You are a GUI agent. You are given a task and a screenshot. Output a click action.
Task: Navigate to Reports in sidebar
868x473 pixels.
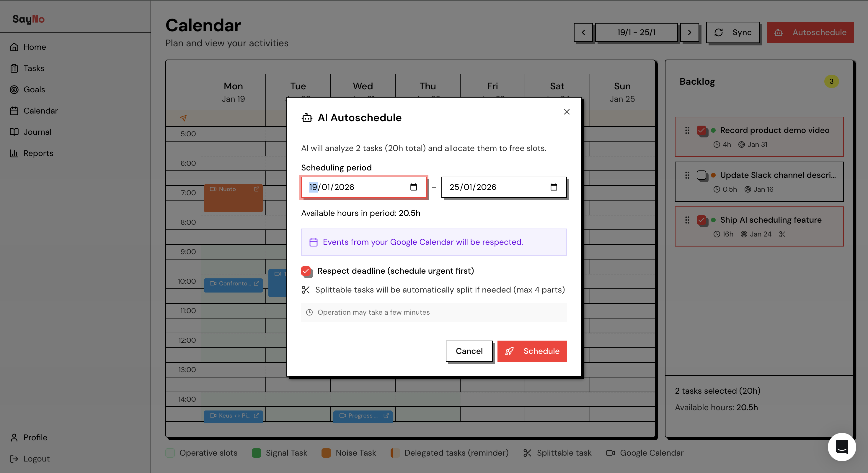[38, 153]
